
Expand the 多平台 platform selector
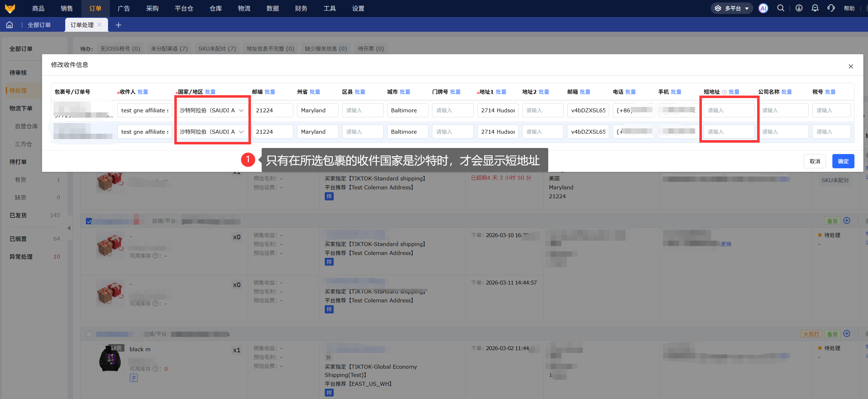[x=732, y=8]
